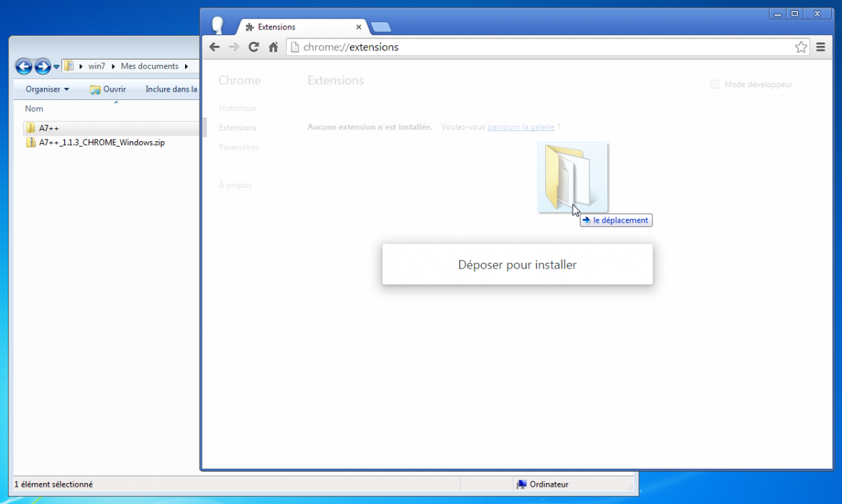Bookmark this page with the star icon
842x504 pixels.
click(x=801, y=48)
